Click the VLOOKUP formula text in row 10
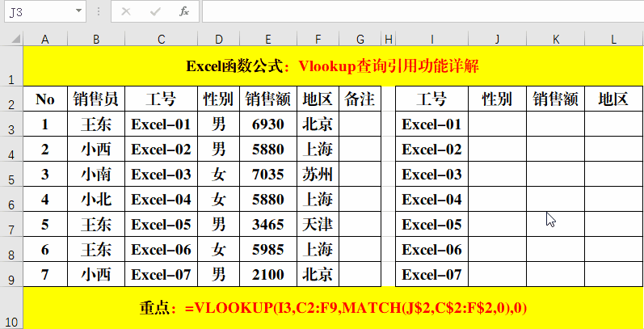The width and height of the screenshot is (644, 329). click(x=356, y=308)
